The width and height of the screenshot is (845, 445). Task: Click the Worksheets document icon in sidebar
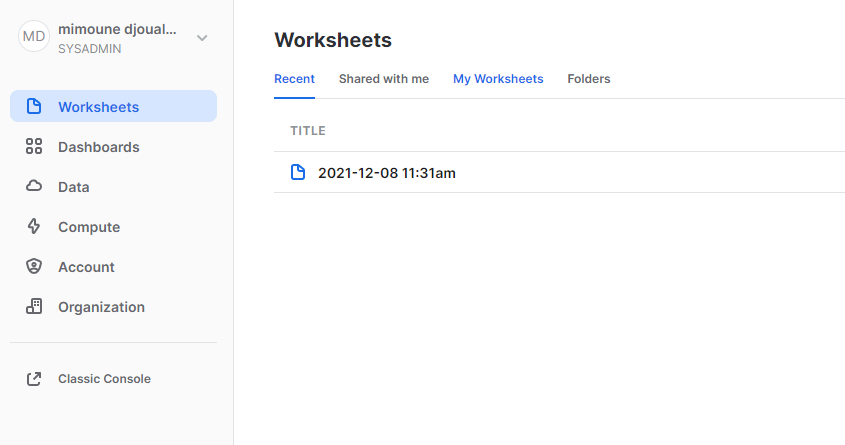[34, 107]
